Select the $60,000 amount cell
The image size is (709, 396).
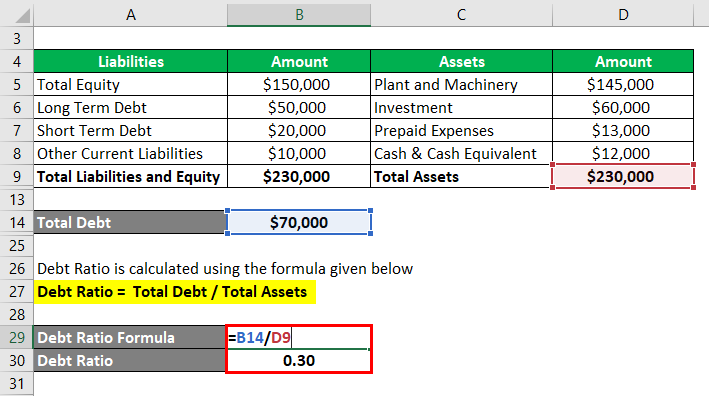tap(623, 108)
